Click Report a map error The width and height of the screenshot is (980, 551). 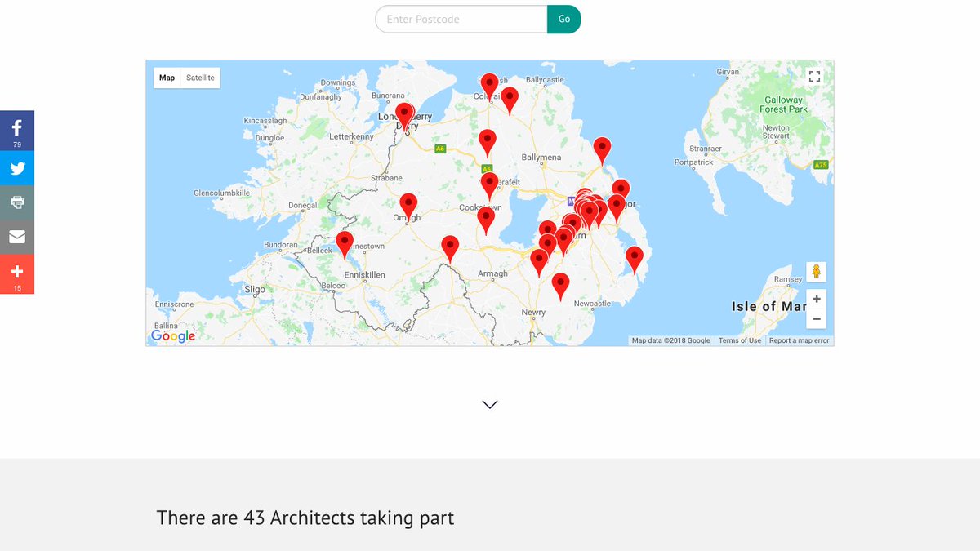[x=798, y=340]
